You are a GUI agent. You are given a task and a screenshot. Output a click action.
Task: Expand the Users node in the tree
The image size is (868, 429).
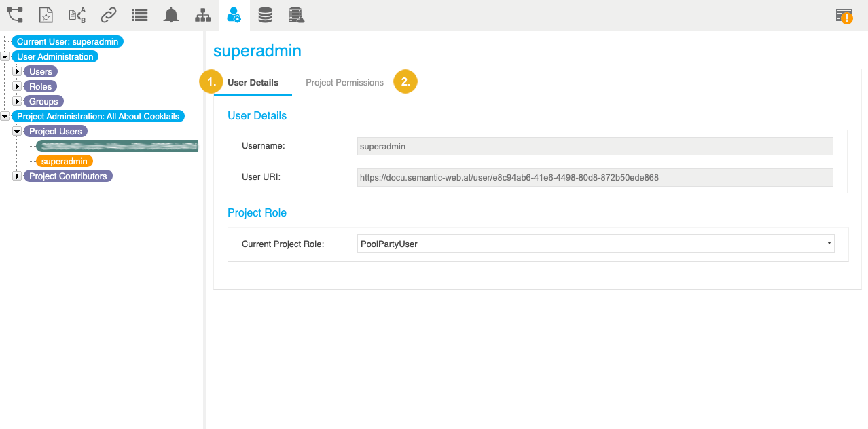(16, 71)
